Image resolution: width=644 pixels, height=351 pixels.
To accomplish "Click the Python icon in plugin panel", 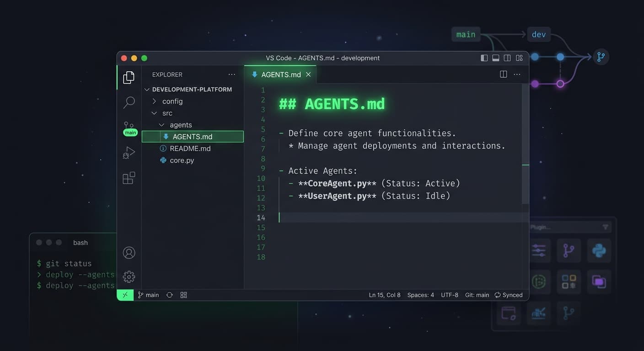I will coord(599,250).
